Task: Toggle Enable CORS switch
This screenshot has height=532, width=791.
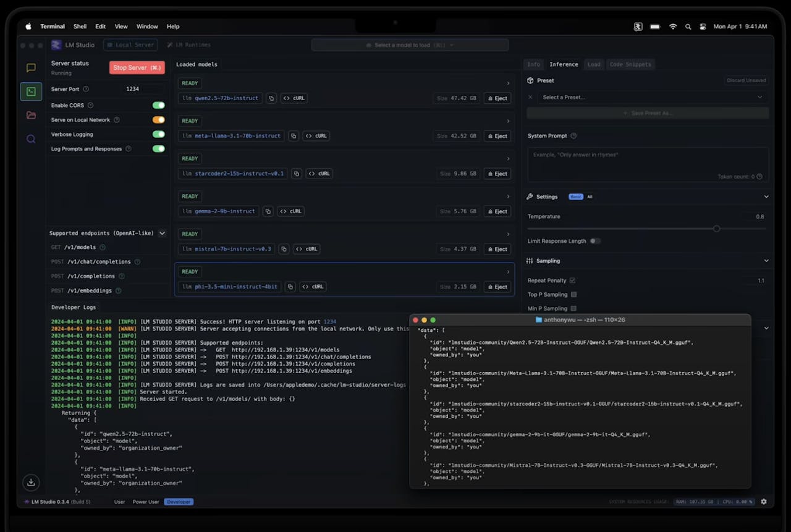Action: (x=159, y=105)
